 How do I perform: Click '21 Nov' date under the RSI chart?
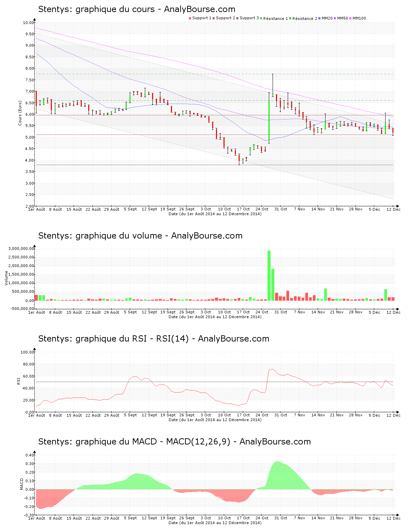337,415
